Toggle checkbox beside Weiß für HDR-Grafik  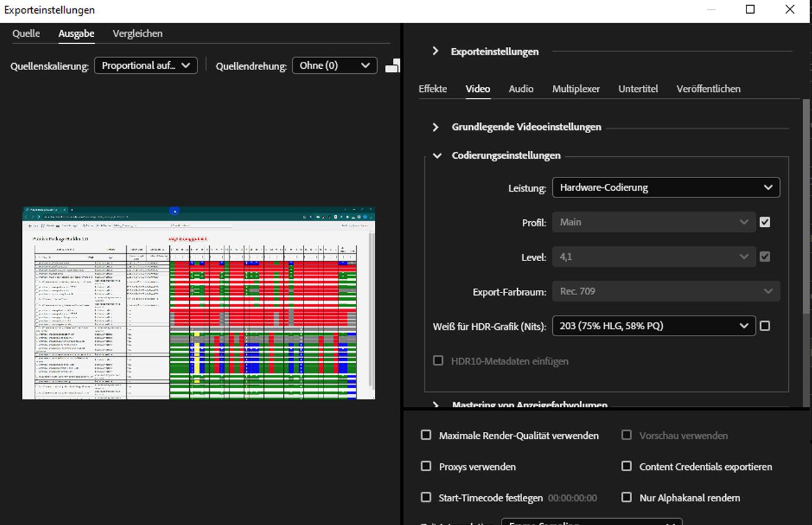[765, 326]
